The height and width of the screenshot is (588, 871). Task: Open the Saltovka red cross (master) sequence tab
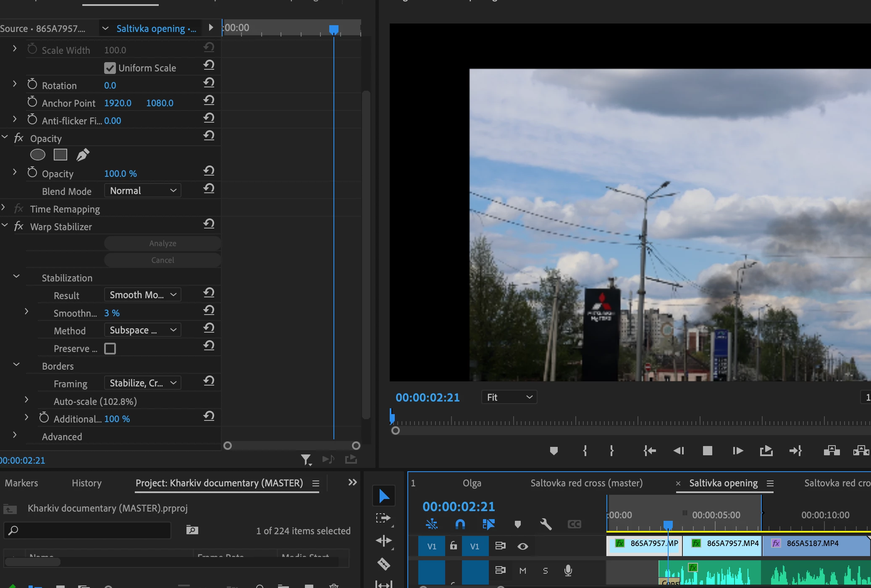tap(586, 483)
